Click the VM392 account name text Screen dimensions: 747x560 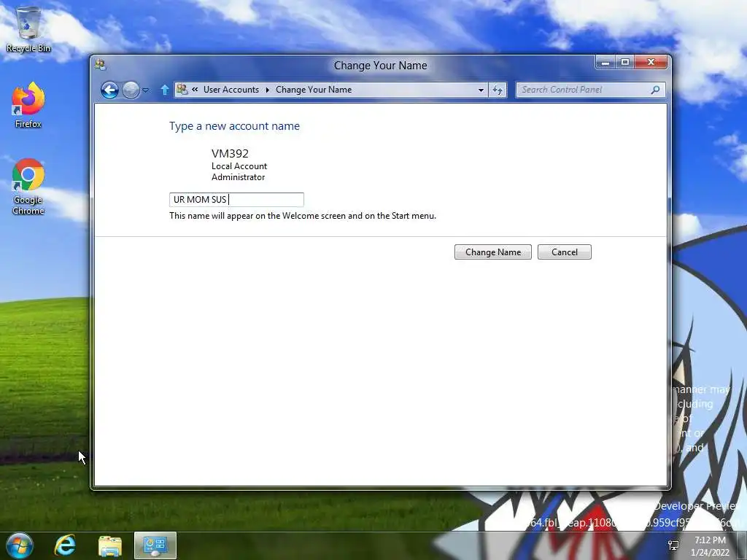[230, 153]
